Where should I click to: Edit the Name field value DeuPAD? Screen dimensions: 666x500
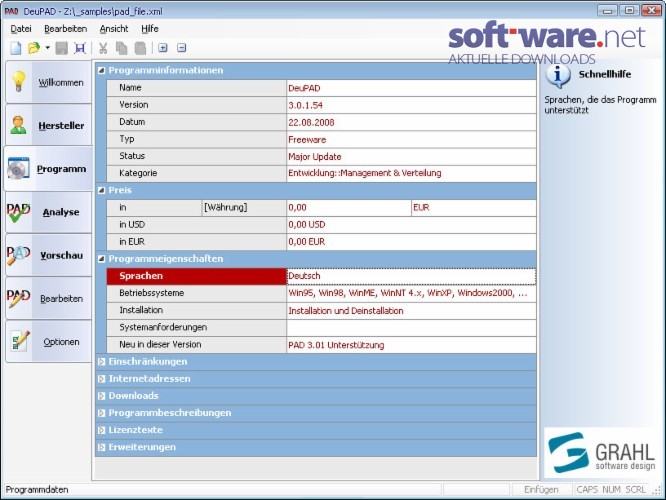point(411,88)
